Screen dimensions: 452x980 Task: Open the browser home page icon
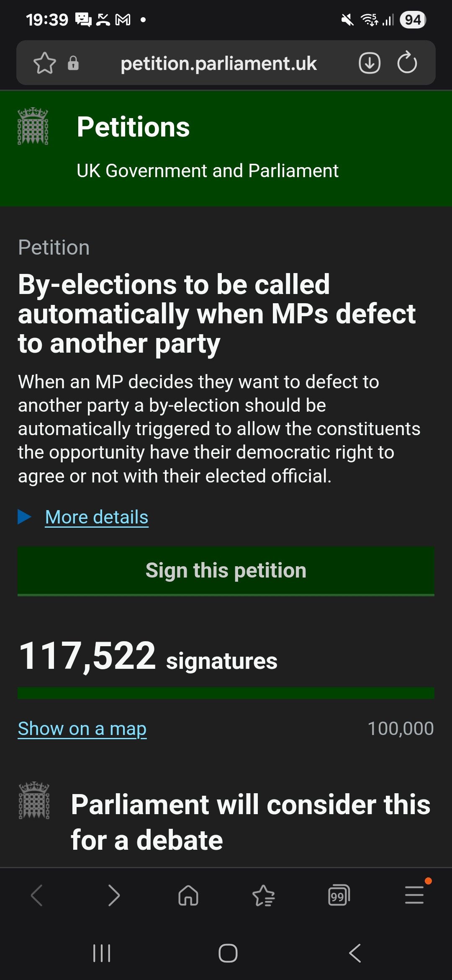[188, 895]
